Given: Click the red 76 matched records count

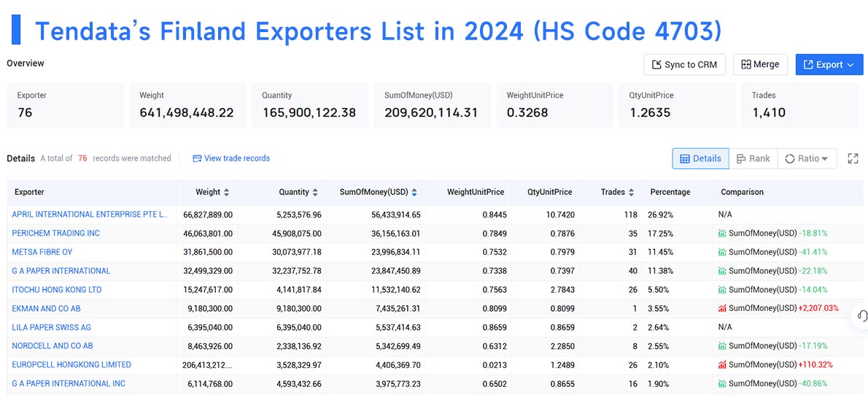Looking at the screenshot, I should point(82,158).
